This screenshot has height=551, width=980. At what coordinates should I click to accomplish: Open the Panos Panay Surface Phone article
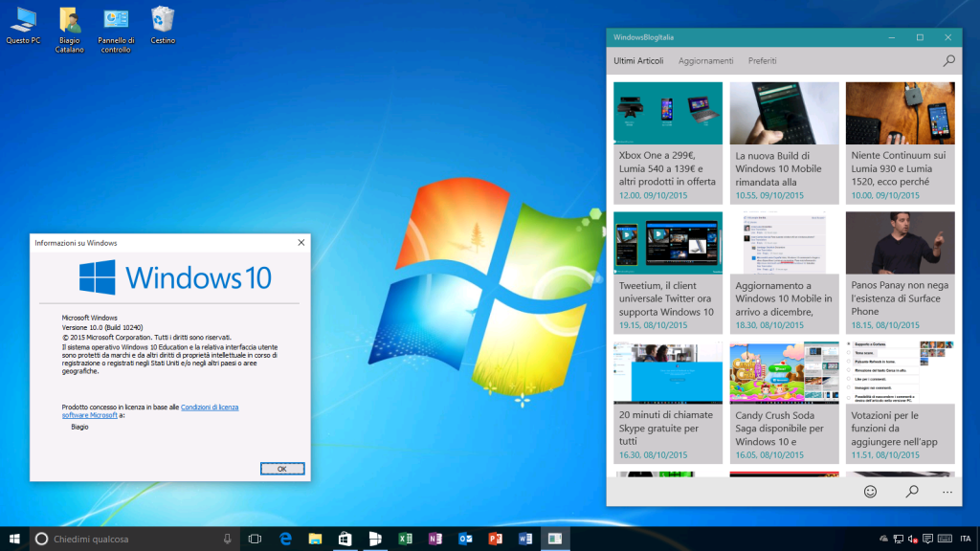[900, 273]
